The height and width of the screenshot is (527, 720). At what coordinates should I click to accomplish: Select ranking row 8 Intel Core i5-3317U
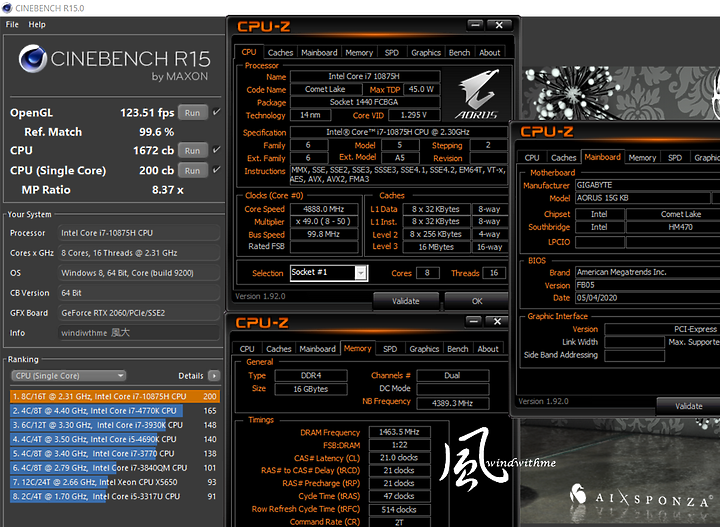[x=115, y=496]
